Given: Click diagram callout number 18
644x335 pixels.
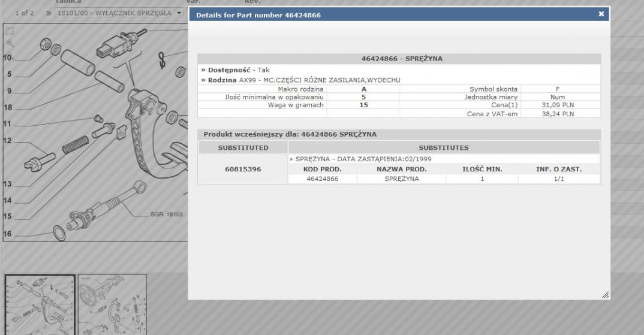Looking at the screenshot, I should pos(8,107).
